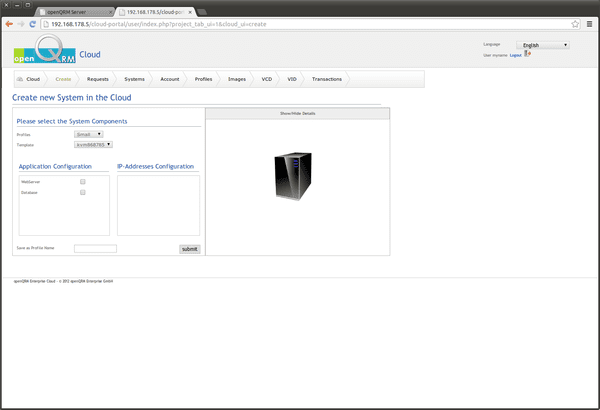Click the Save as Profile Name label
Viewport: 600px width, 410px height.
point(35,248)
